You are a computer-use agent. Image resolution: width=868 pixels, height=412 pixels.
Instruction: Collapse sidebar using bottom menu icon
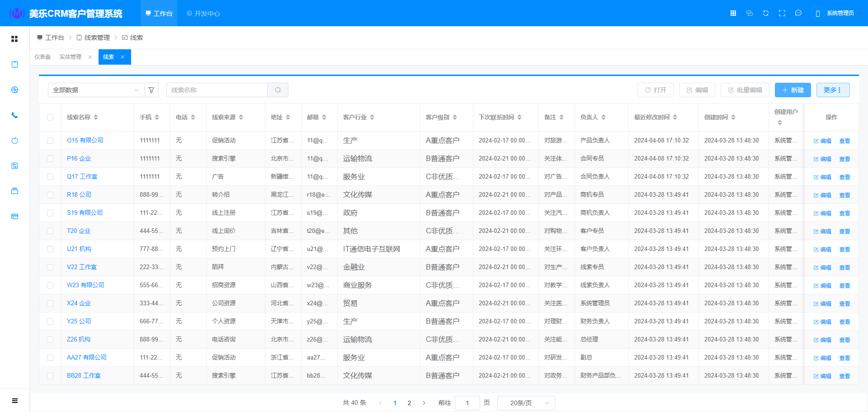(x=14, y=401)
